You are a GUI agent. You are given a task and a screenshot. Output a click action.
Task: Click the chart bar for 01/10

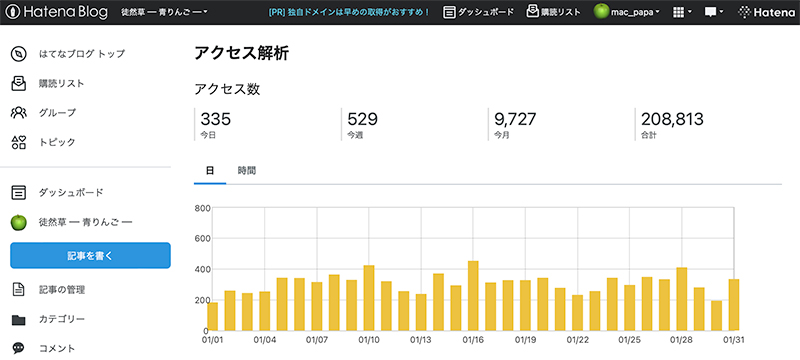pos(369,298)
